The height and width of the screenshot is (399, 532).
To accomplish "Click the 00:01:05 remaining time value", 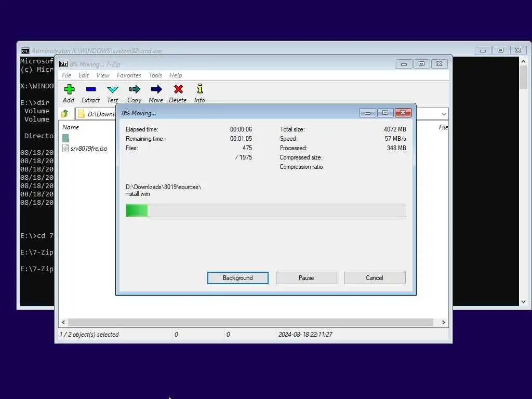I will 241,139.
